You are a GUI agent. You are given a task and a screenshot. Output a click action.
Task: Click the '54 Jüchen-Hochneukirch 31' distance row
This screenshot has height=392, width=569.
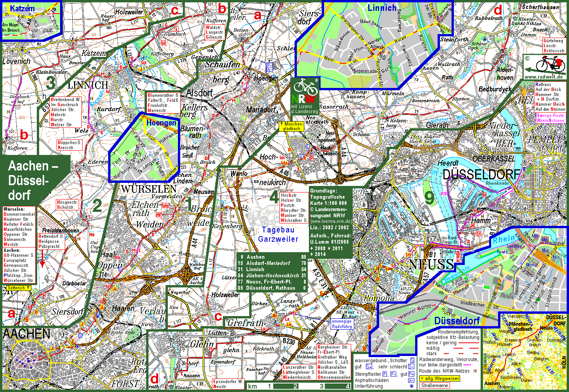272,275
